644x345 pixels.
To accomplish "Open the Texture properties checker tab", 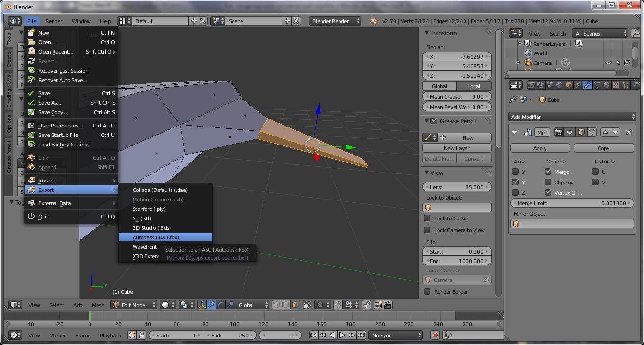I will pyautogui.click(x=616, y=85).
